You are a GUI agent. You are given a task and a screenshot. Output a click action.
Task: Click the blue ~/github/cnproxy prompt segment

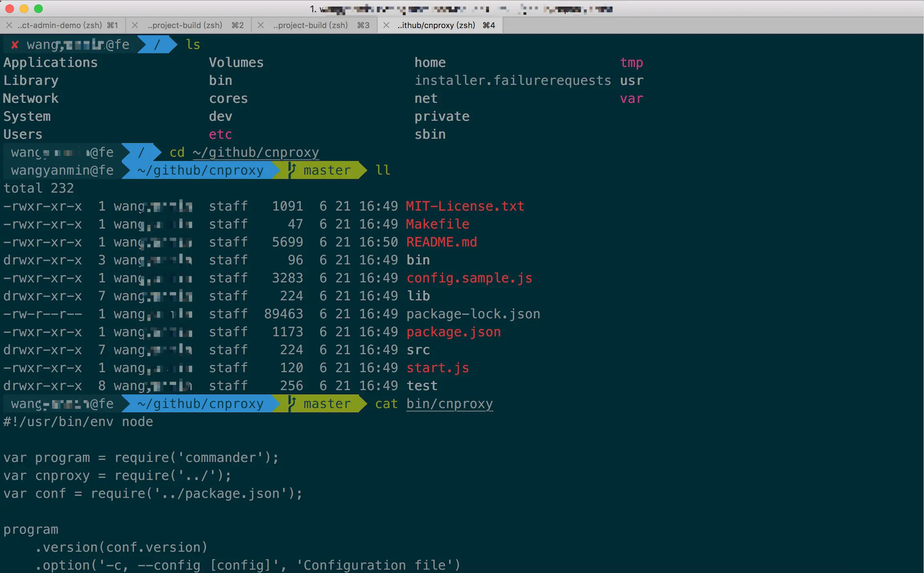point(200,170)
